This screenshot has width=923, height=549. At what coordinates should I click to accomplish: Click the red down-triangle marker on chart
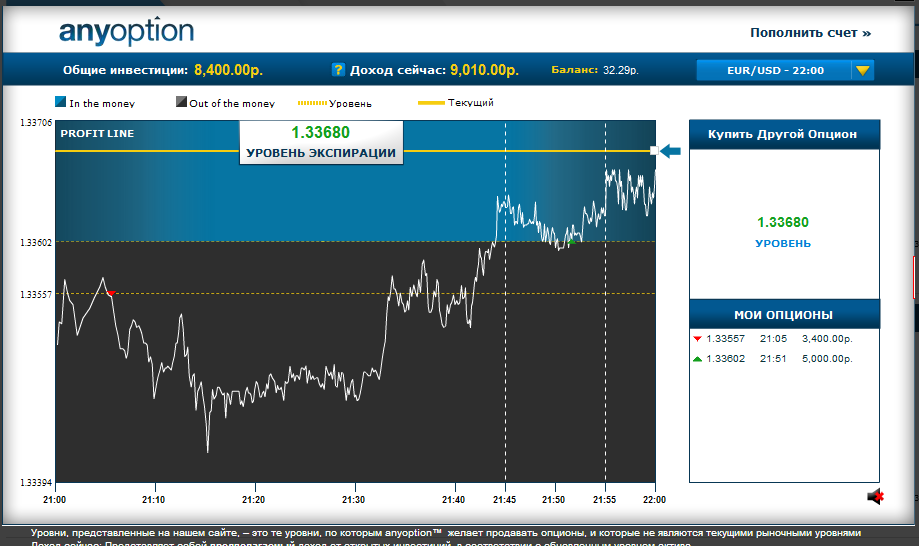coord(111,292)
